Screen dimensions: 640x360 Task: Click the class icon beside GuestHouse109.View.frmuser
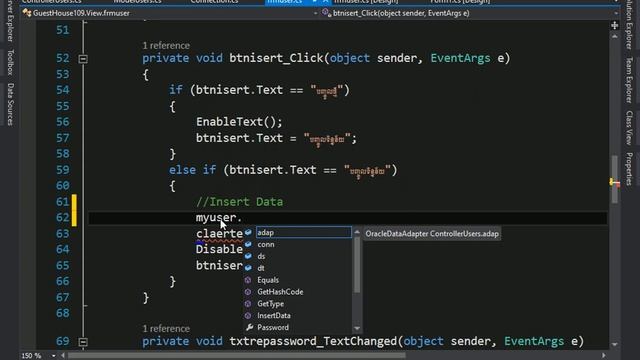(x=27, y=13)
